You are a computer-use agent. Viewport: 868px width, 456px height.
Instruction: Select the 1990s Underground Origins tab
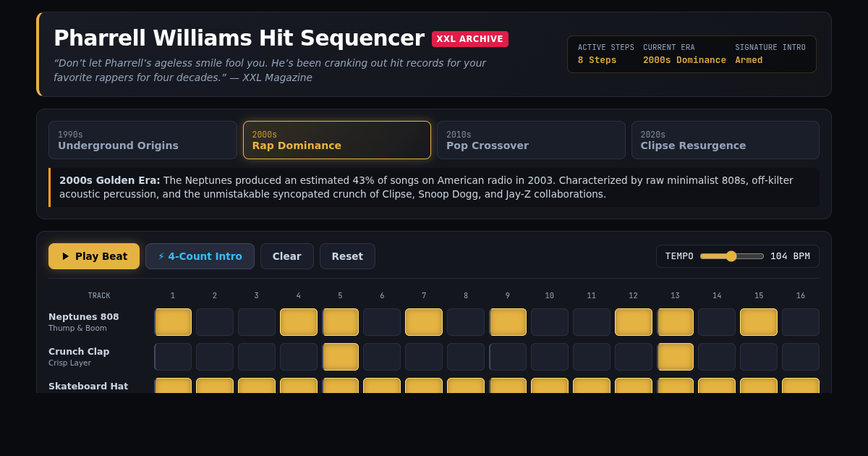[142, 140]
